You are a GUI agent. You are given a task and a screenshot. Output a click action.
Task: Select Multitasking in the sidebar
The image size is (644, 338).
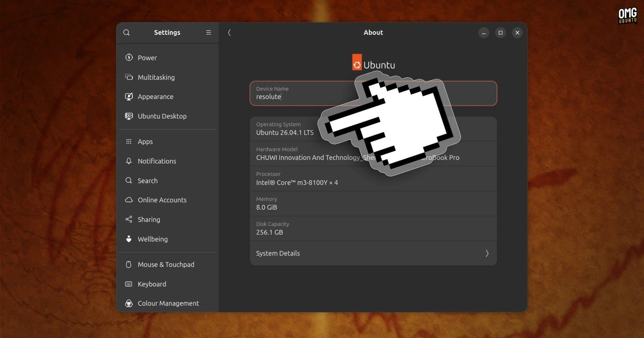click(x=167, y=77)
